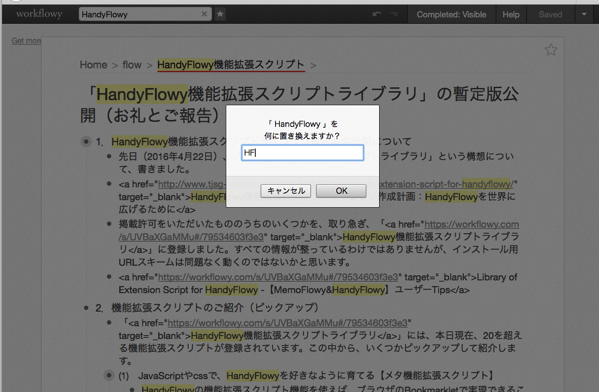Click the workflowy logo
The image size is (599, 392).
(39, 14)
